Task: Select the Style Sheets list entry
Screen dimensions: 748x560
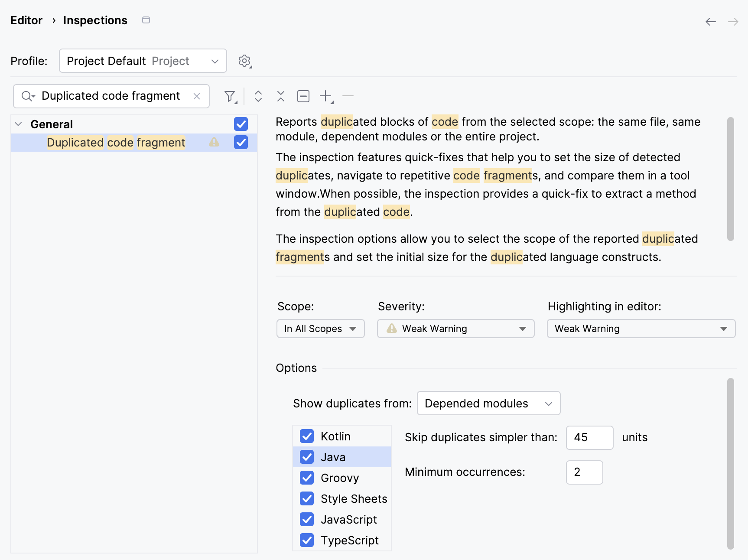Action: (x=354, y=499)
